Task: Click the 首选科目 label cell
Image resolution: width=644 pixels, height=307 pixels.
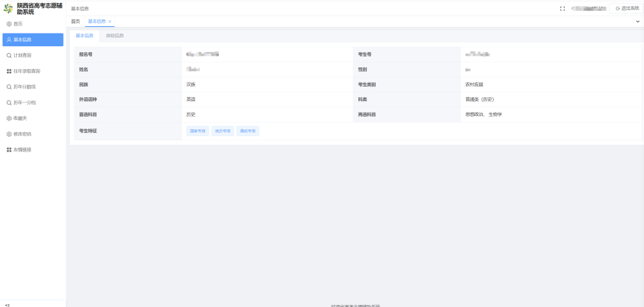Action: click(x=127, y=115)
